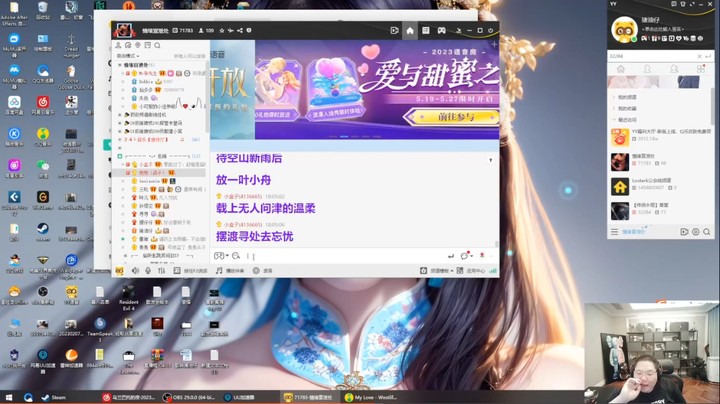Open the game controller icon in the channel title bar
This screenshot has height=404, width=720.
click(x=441, y=30)
